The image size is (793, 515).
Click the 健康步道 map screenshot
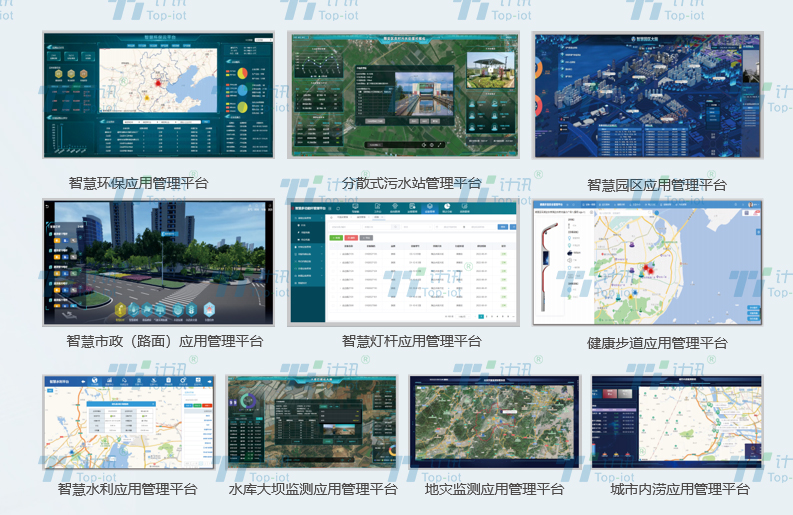[x=648, y=262]
